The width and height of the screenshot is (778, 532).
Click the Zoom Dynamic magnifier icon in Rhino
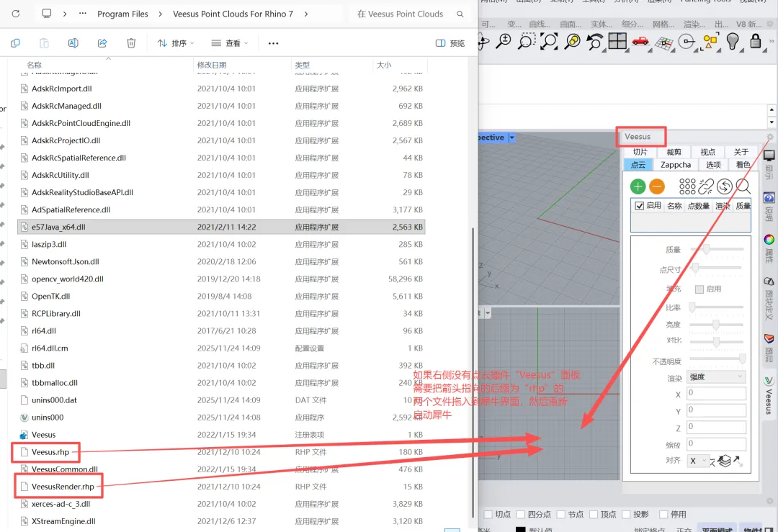(x=504, y=41)
